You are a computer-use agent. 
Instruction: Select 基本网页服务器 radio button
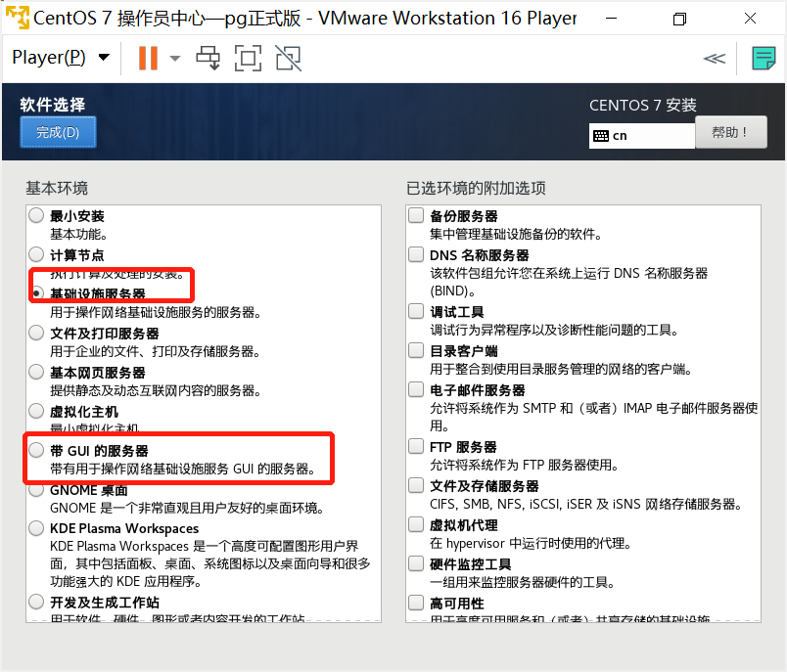pyautogui.click(x=36, y=372)
